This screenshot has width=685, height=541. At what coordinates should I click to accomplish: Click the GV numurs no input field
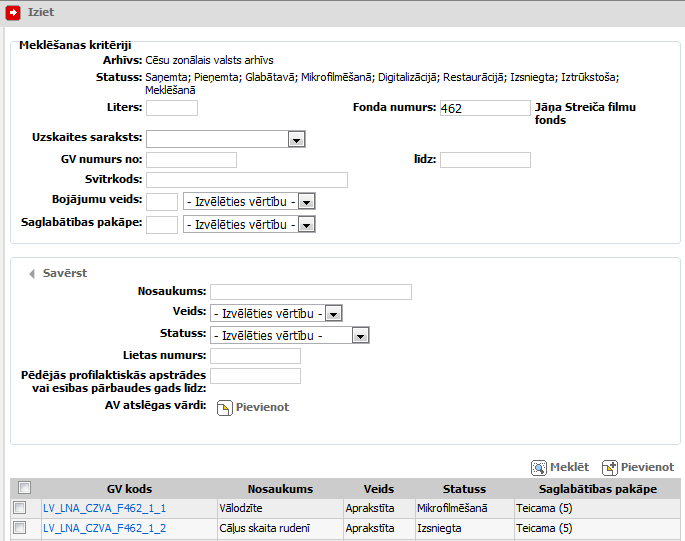(191, 160)
